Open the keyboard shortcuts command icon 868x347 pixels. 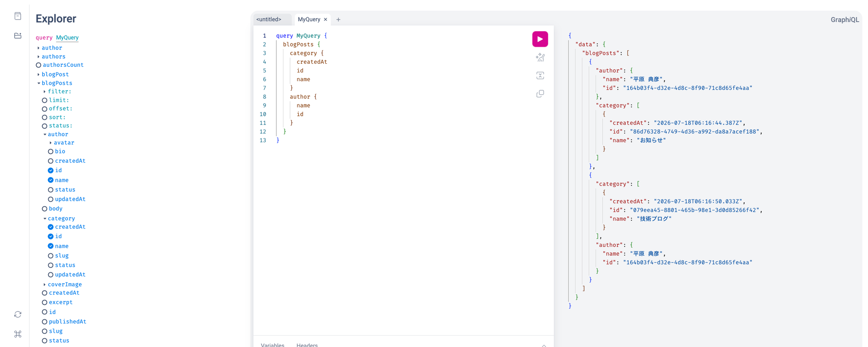[18, 334]
